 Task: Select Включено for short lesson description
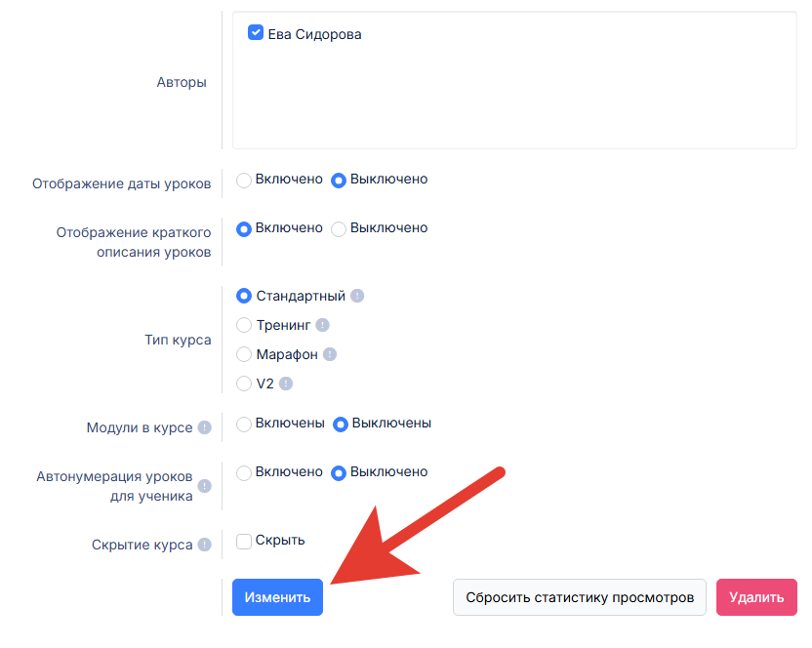click(x=244, y=228)
